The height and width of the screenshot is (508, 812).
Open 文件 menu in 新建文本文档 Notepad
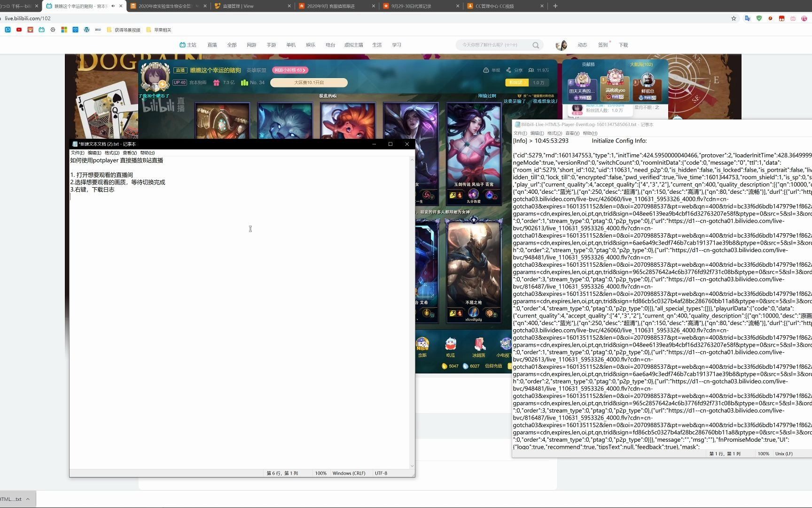(78, 153)
